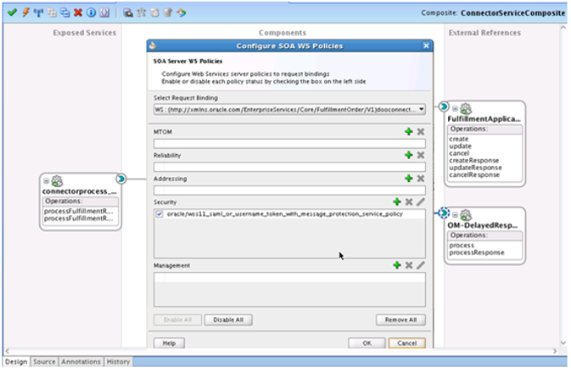Select the update operation in FulfillmentApplica
Image resolution: width=571 pixels, height=370 pixels.
(x=460, y=146)
